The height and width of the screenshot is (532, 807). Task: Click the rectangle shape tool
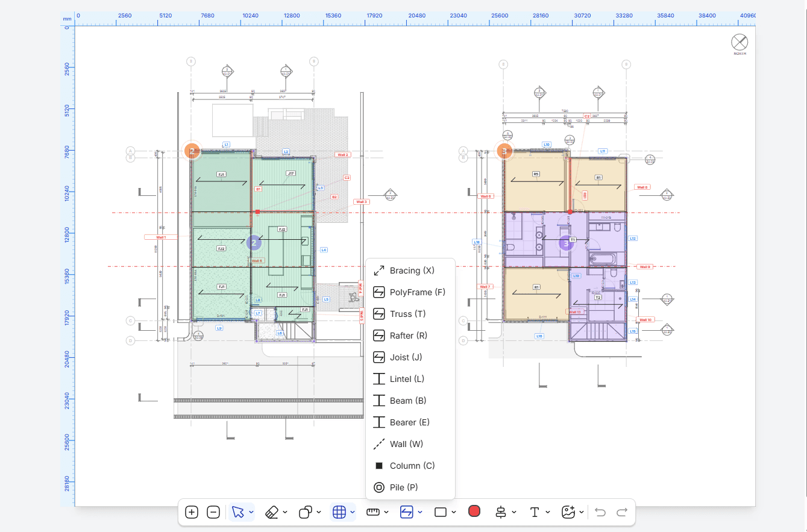441,512
